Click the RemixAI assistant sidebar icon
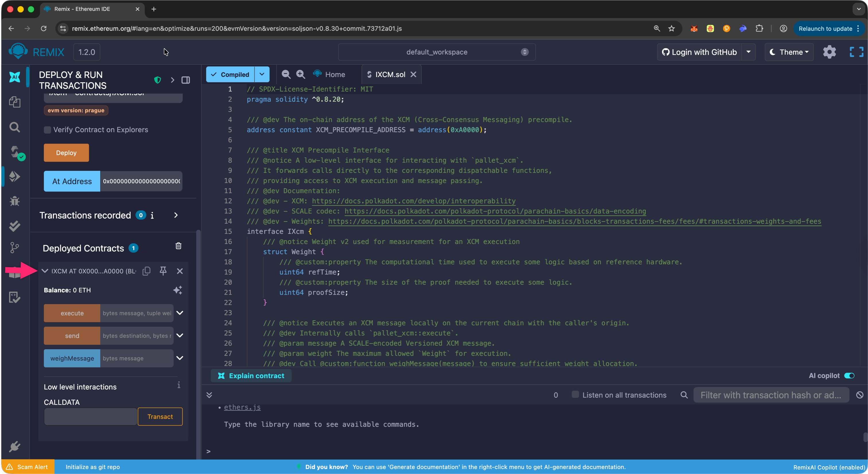Viewport: 868px width, 474px height. (14, 77)
